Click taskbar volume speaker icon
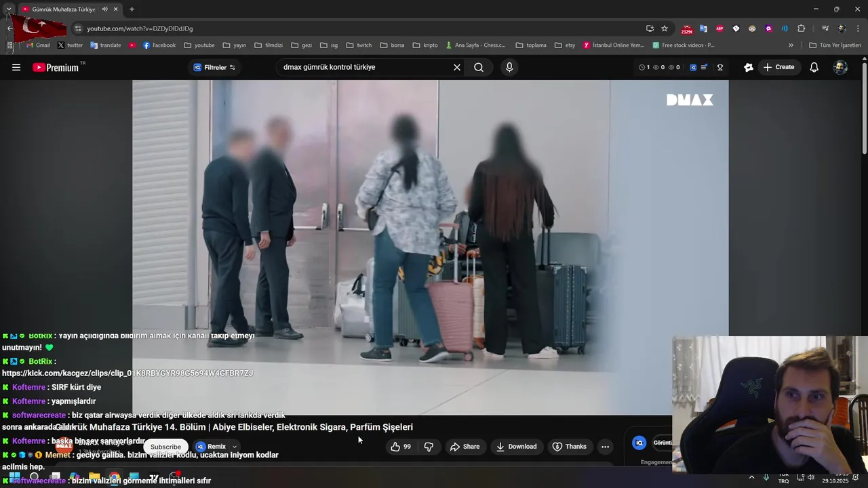The image size is (868, 488). tap(811, 477)
